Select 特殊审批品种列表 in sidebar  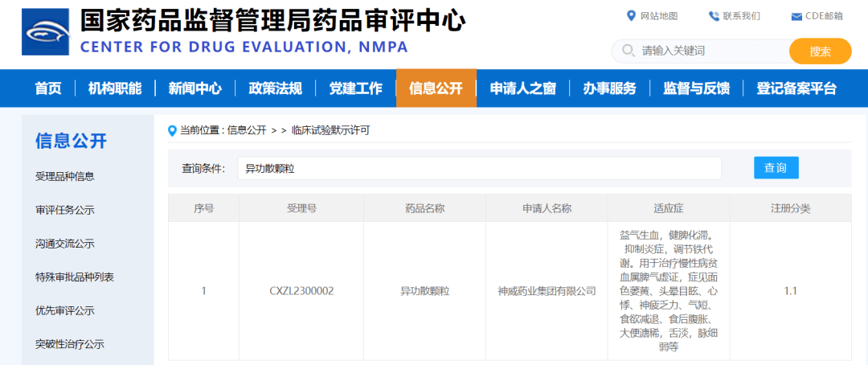pyautogui.click(x=75, y=277)
